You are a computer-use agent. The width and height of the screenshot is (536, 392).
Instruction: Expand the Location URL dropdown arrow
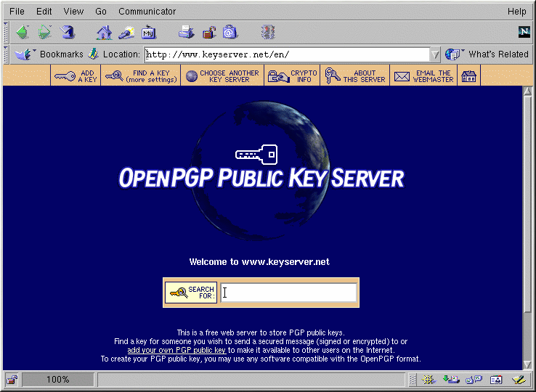tap(435, 54)
